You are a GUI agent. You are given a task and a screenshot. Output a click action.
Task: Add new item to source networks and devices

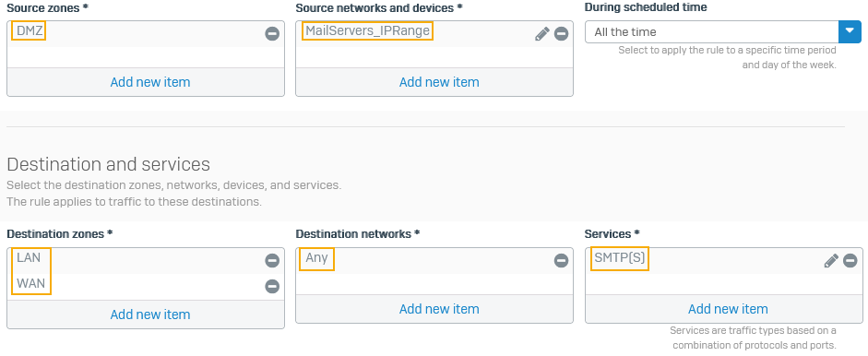(x=439, y=82)
